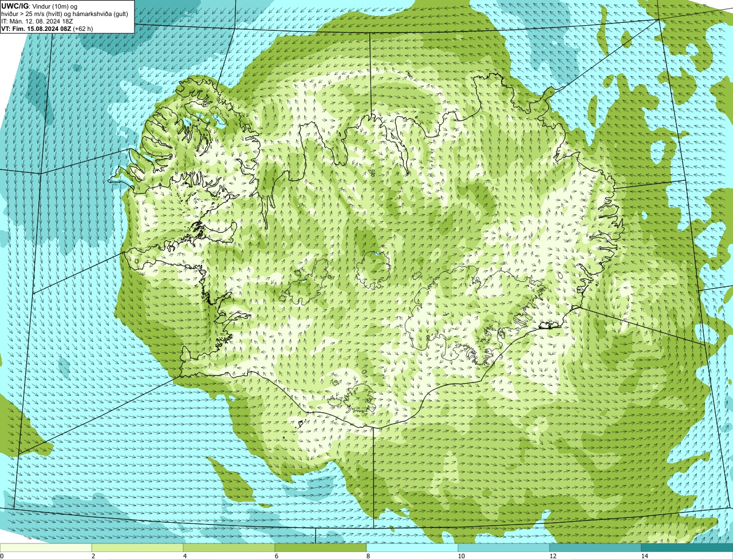Click the legend scale label "0"
Screen dimensions: 733x560
click(x=2, y=556)
